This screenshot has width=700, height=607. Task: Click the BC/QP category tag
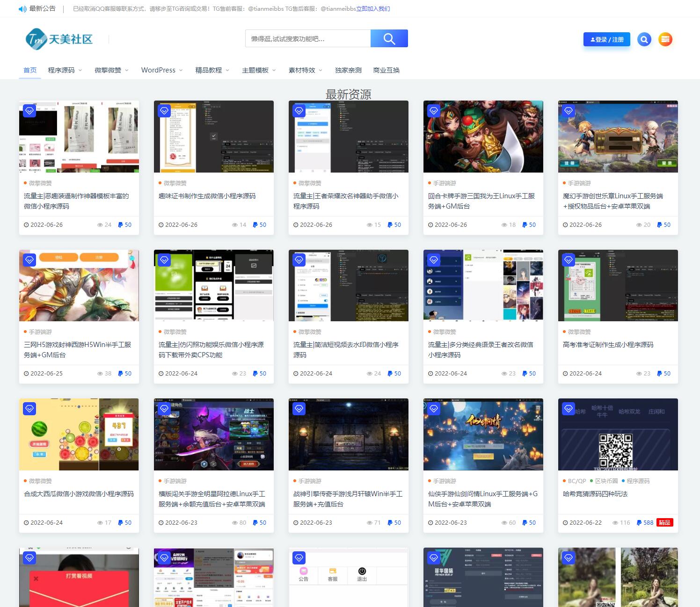tap(577, 481)
